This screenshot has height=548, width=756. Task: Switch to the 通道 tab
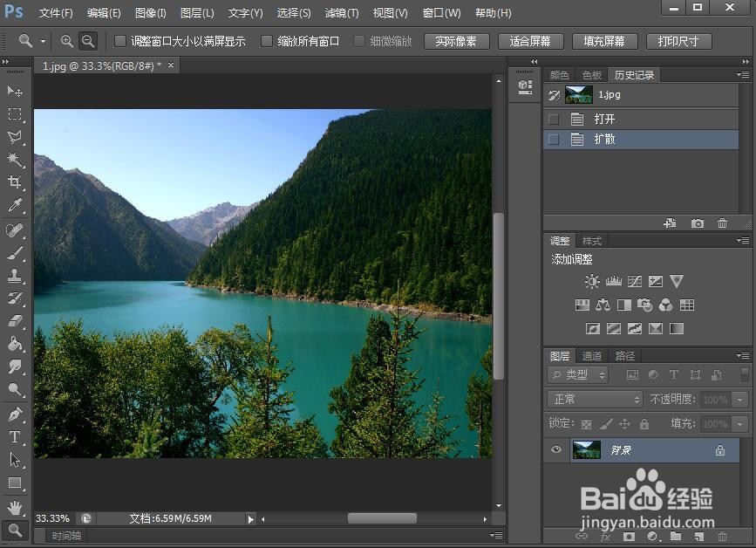pyautogui.click(x=591, y=355)
